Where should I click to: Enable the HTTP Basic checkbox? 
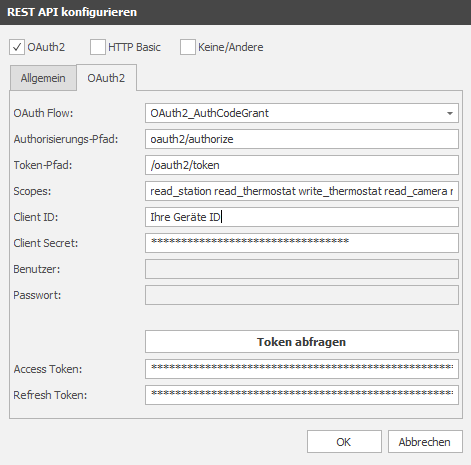98,47
